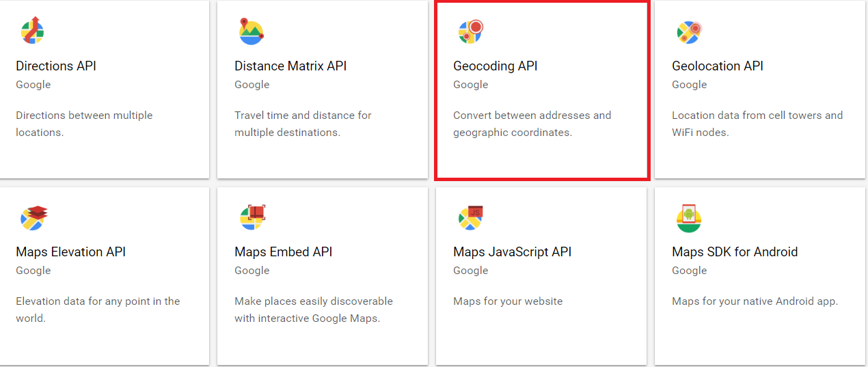Click the Geocoding API description text
868x367 pixels.
tap(532, 124)
